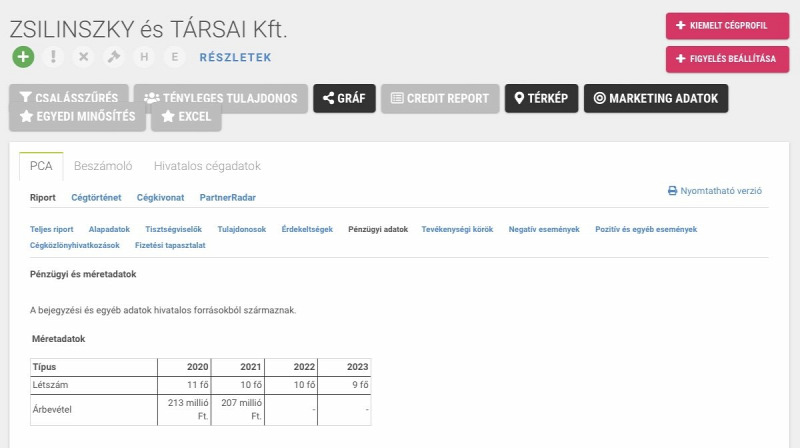Click the CREDIT REPORT button
Screen dimensions: 800x448
440,98
